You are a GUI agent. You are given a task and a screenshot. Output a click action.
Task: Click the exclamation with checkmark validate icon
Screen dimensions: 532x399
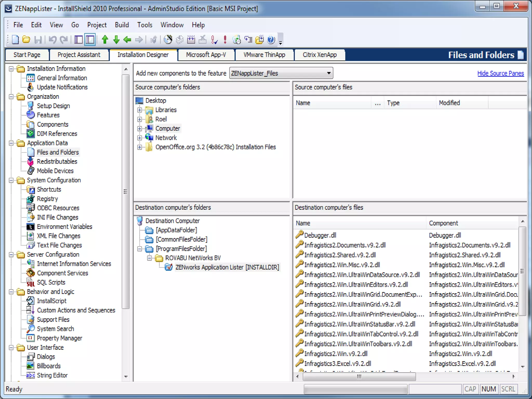[214, 39]
